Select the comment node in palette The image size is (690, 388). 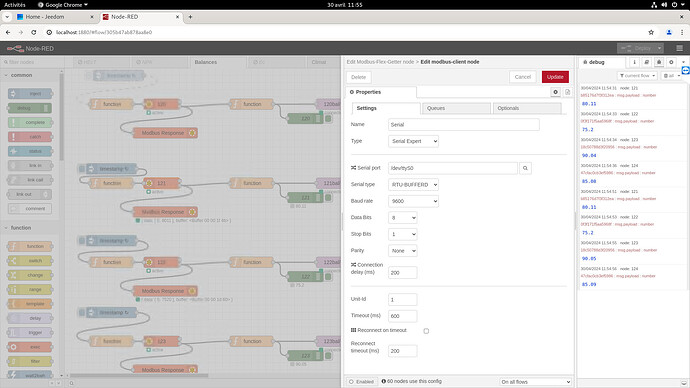(x=30, y=209)
